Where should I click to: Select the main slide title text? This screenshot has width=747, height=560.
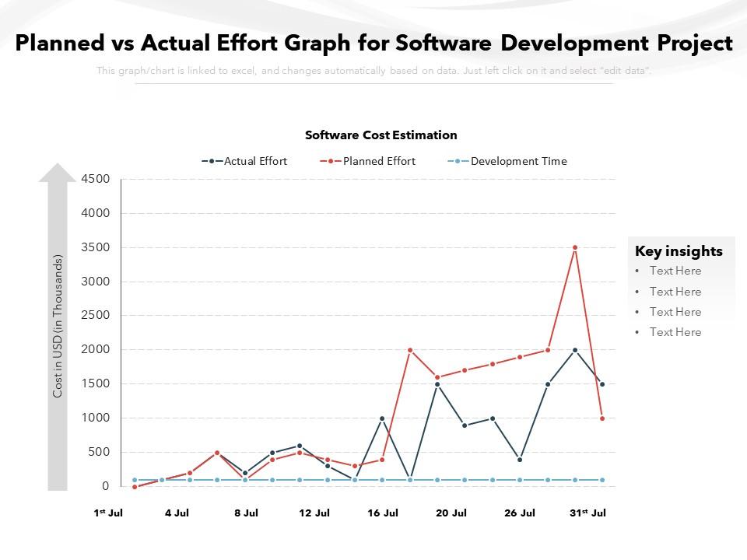(x=373, y=44)
